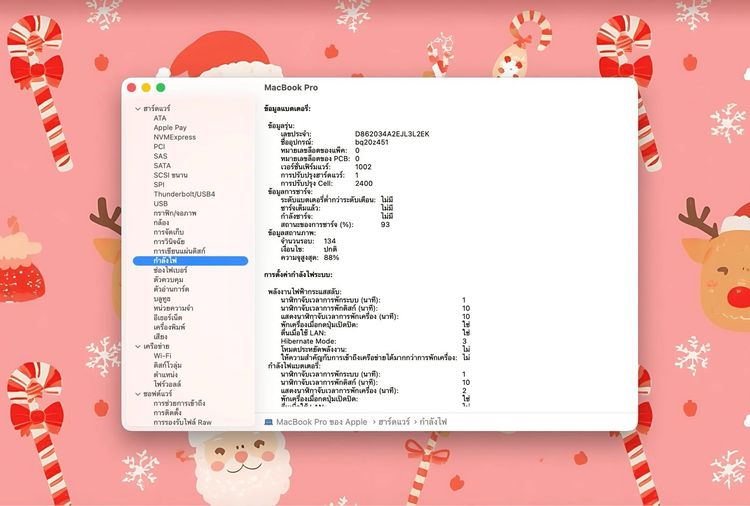The width and height of the screenshot is (750, 506).
Task: Click the firmware version value 1002
Action: [363, 167]
